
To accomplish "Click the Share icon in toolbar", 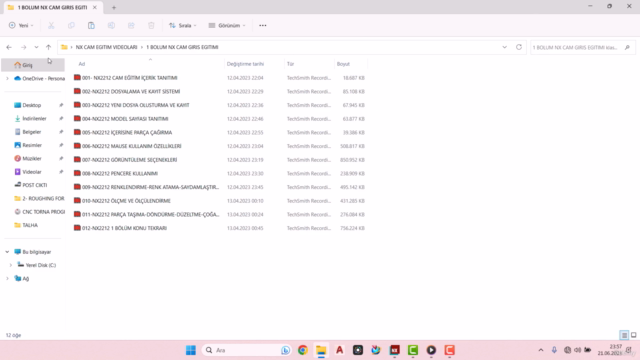I will [x=131, y=25].
